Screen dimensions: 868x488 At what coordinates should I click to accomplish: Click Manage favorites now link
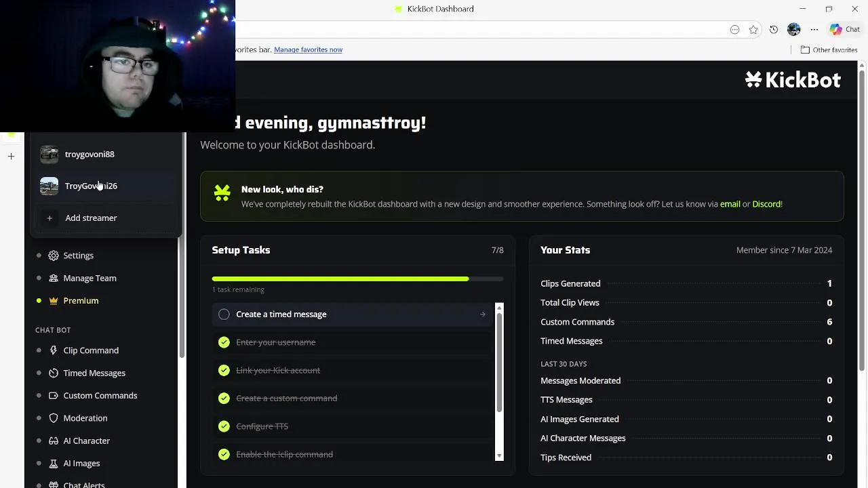(x=308, y=49)
